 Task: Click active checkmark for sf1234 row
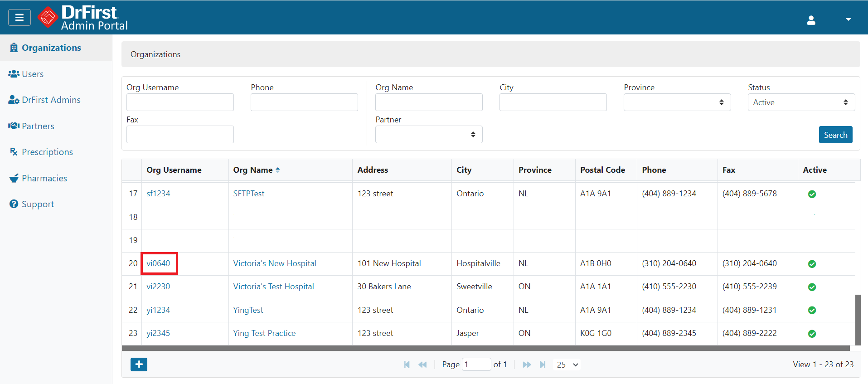click(x=812, y=194)
